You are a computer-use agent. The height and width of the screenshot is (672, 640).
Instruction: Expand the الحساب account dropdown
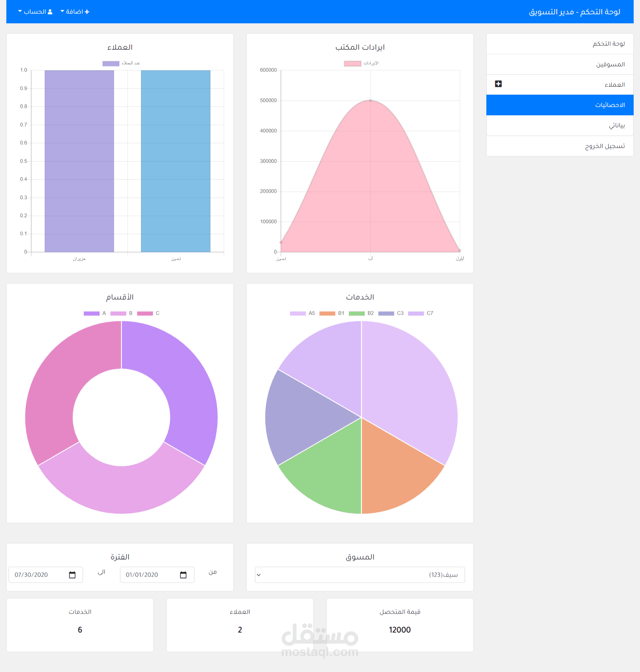pyautogui.click(x=35, y=12)
